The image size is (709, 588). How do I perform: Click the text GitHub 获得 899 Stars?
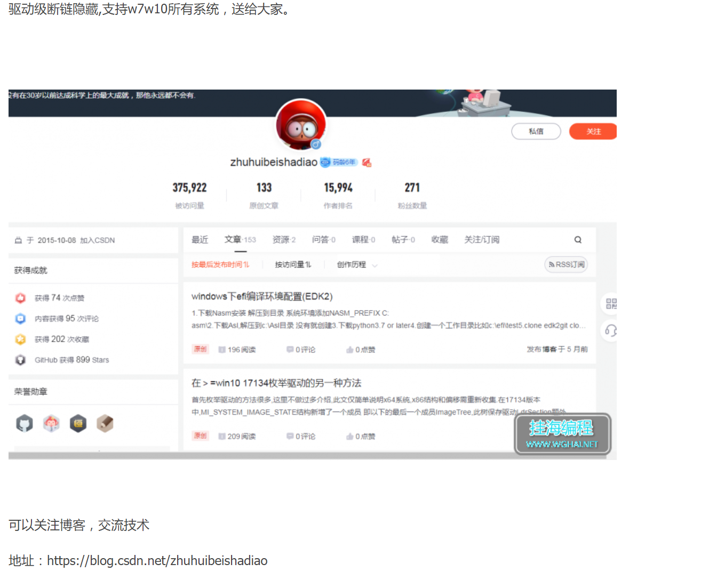72,360
